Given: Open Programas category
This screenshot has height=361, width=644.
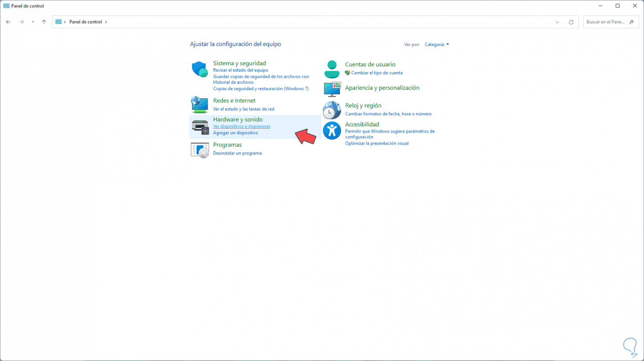Looking at the screenshot, I should click(228, 145).
